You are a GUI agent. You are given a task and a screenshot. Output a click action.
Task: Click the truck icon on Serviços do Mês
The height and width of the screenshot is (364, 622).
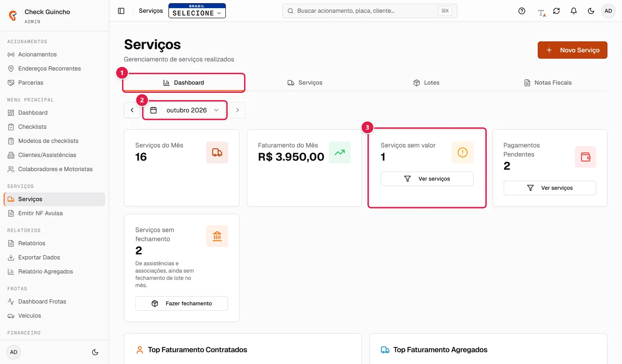[217, 152]
